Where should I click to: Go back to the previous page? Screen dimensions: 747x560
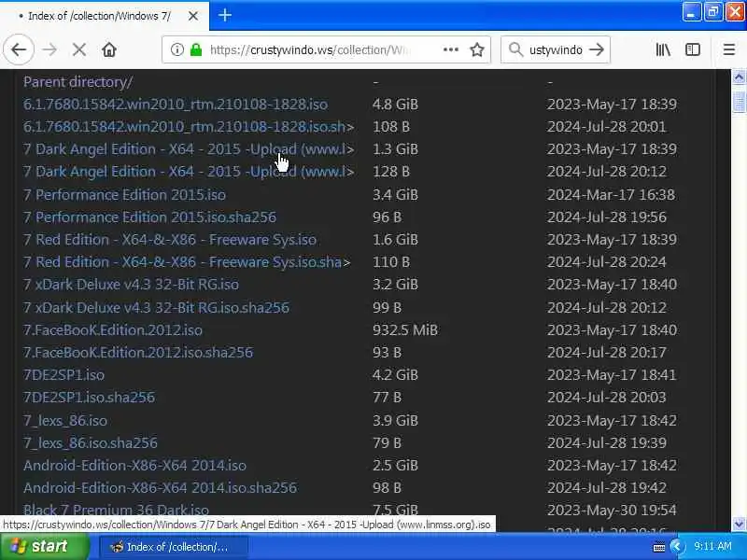[19, 49]
